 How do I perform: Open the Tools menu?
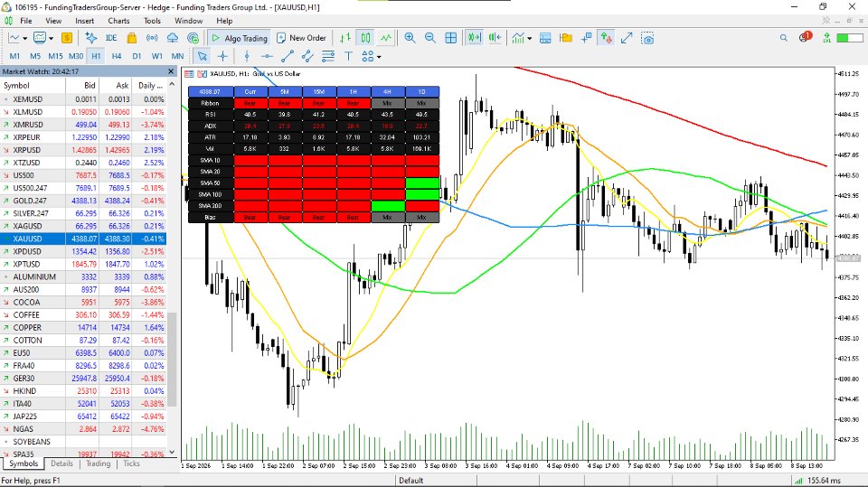tap(152, 21)
